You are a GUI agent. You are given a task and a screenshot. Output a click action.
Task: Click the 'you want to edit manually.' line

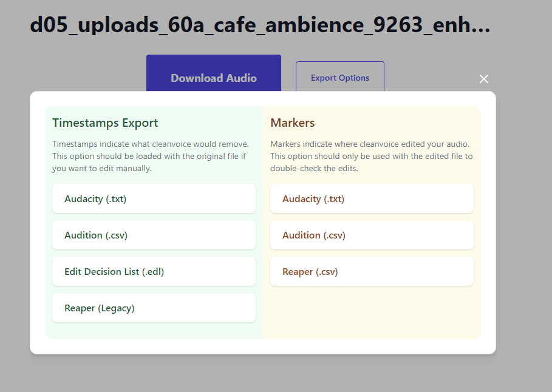click(x=102, y=168)
